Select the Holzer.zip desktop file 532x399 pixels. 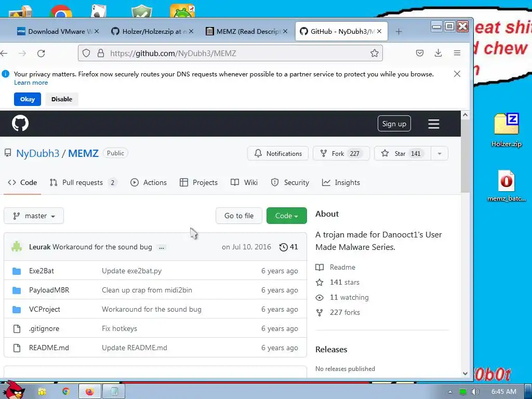(506, 130)
